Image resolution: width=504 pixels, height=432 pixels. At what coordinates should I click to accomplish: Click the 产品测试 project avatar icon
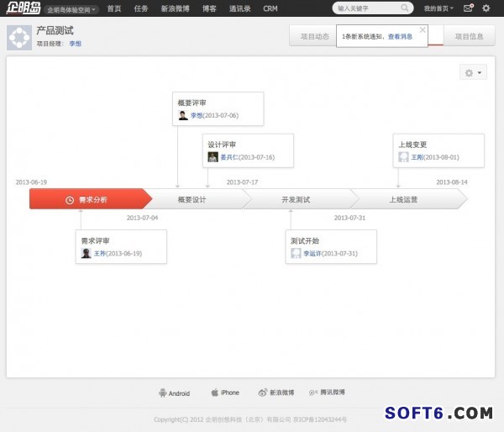[18, 37]
